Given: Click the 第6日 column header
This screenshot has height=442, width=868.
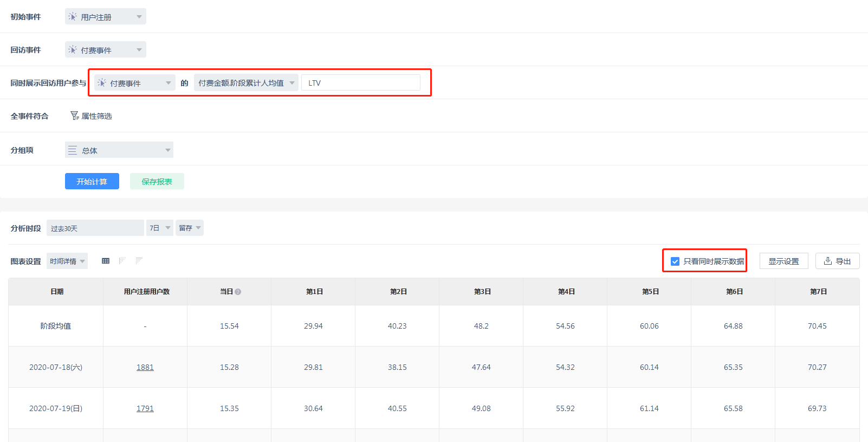Looking at the screenshot, I should coord(734,292).
